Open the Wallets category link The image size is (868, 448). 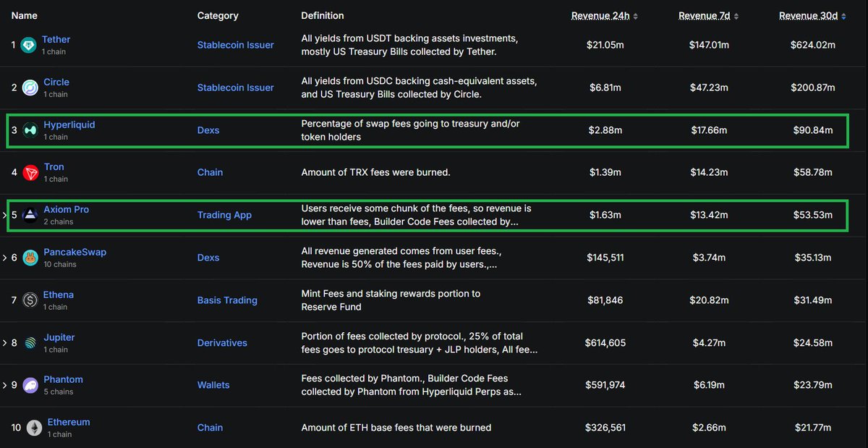coord(213,385)
